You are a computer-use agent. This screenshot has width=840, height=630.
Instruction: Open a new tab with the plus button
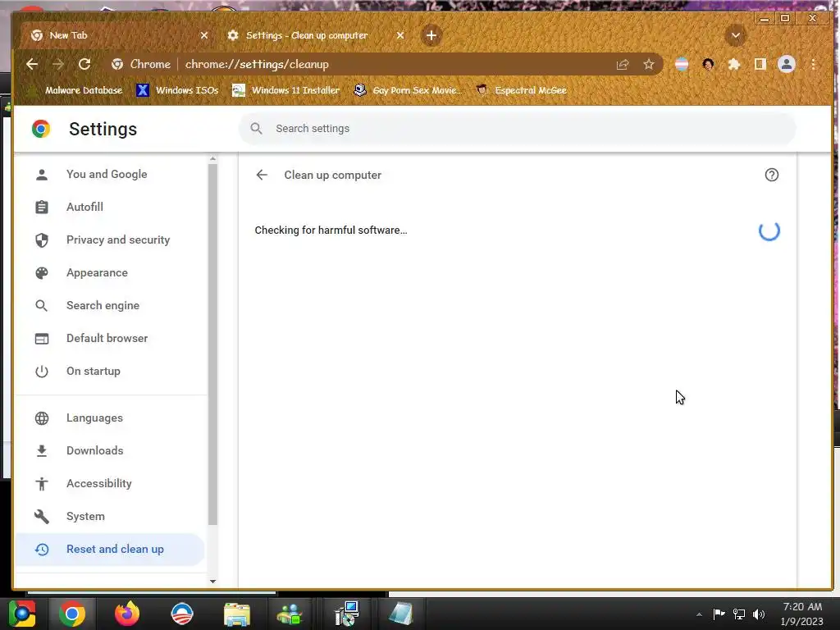pos(431,35)
